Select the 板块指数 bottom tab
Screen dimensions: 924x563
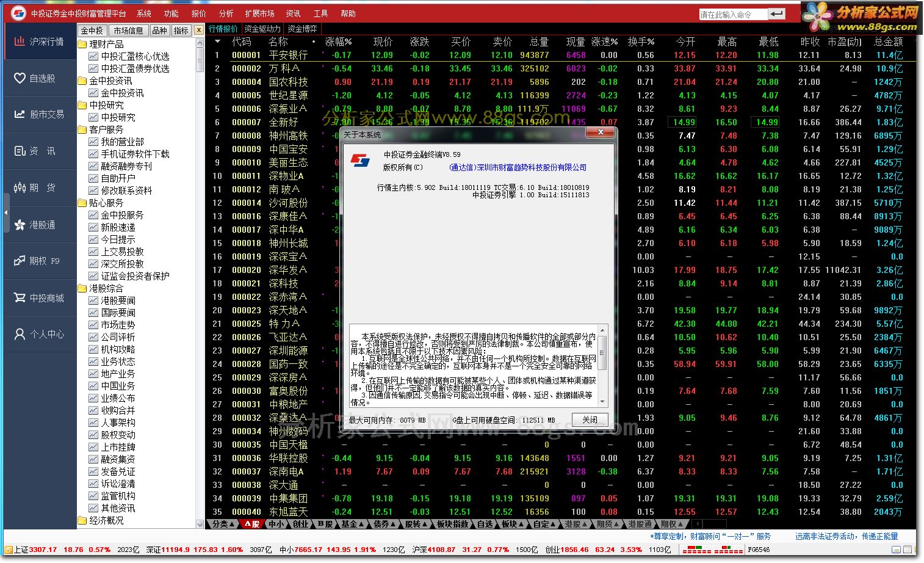(452, 524)
